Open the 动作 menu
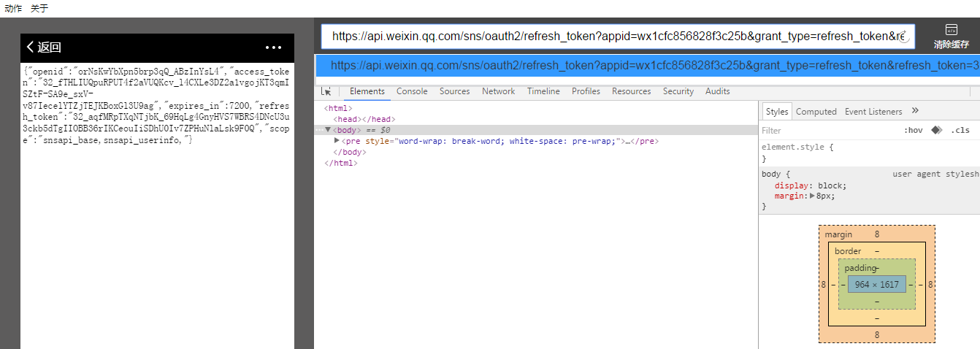980x349 pixels. (x=13, y=8)
